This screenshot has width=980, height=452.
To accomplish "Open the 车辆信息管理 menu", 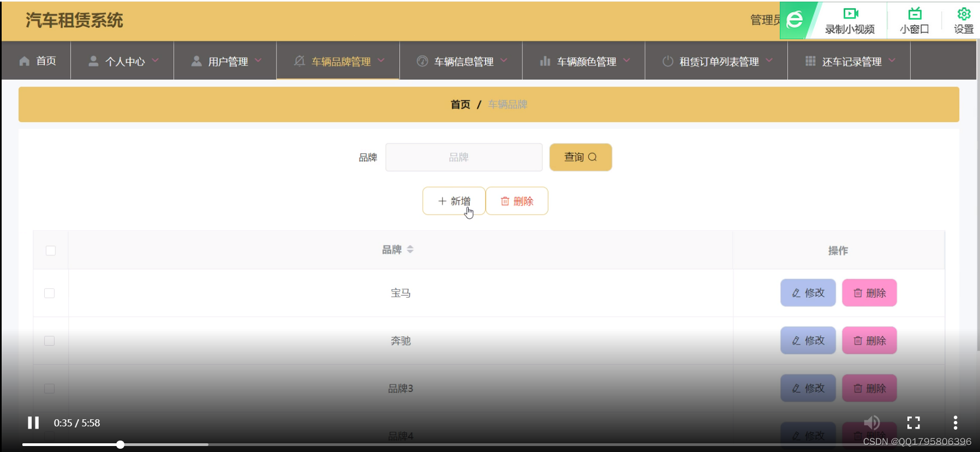I will [461, 61].
